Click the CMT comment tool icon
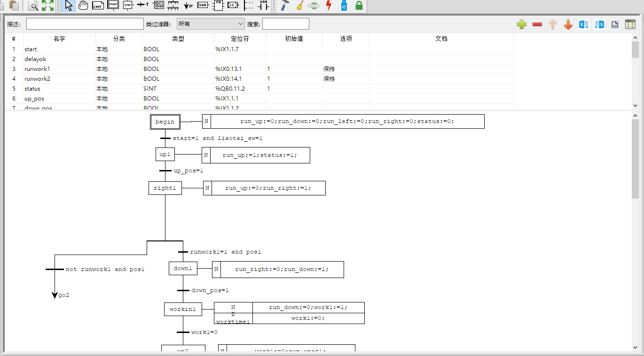The height and width of the screenshot is (356, 644). [98, 6]
